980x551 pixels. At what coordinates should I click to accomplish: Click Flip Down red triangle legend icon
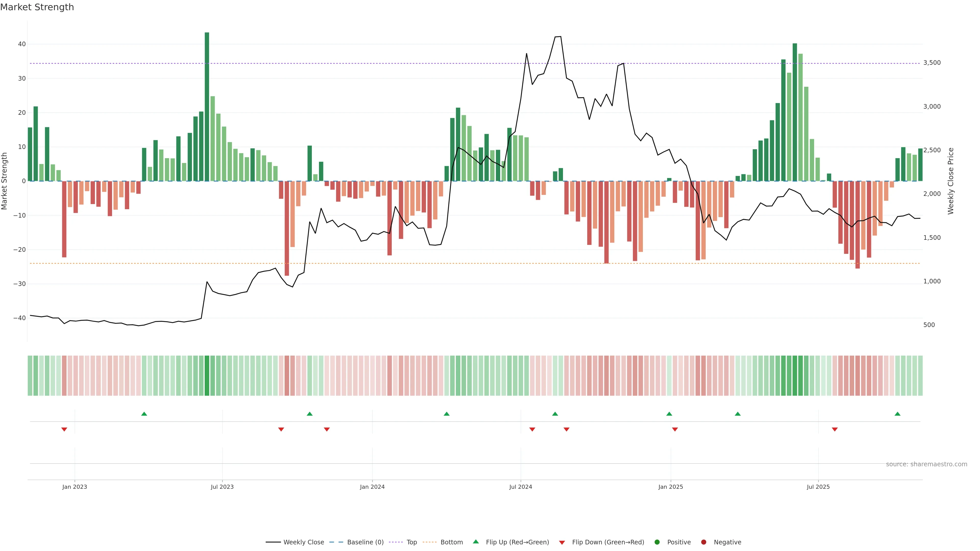click(x=562, y=542)
